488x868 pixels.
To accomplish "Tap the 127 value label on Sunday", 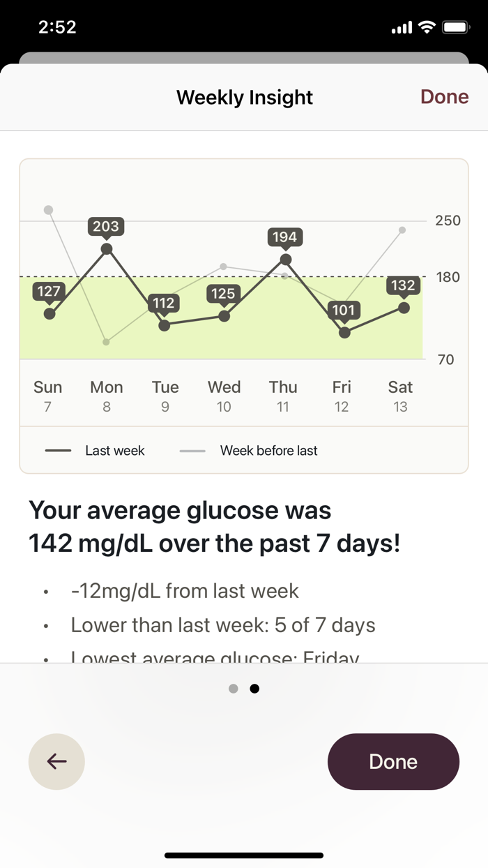I will coord(48,292).
